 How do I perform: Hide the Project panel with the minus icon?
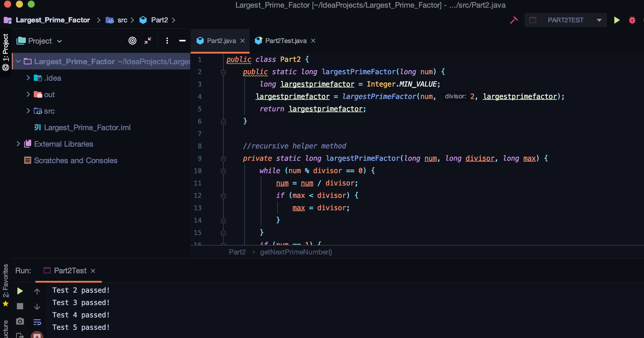click(182, 41)
